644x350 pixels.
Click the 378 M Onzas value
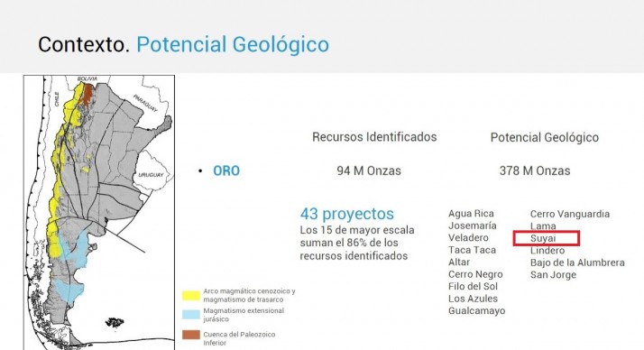(534, 170)
